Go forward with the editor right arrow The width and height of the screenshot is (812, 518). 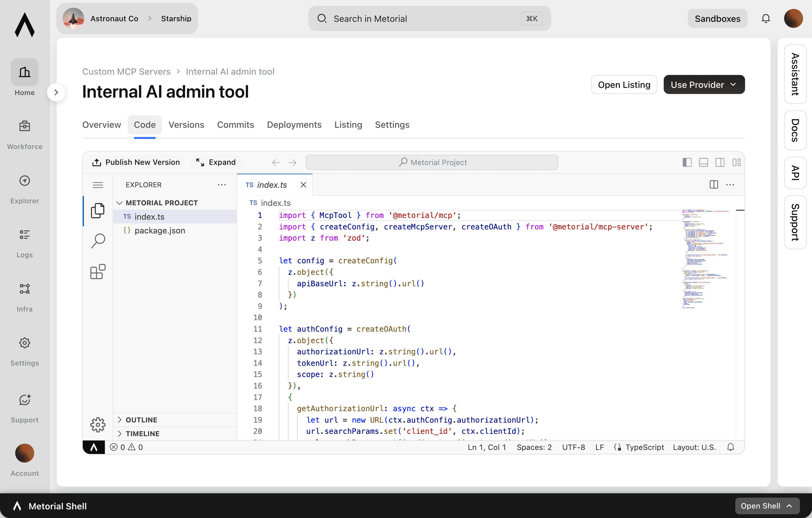point(293,163)
